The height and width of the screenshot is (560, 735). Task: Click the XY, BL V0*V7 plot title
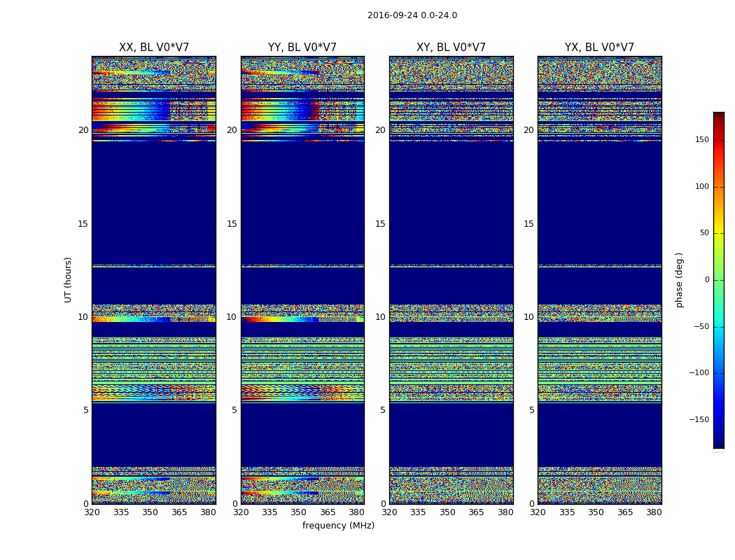[451, 48]
